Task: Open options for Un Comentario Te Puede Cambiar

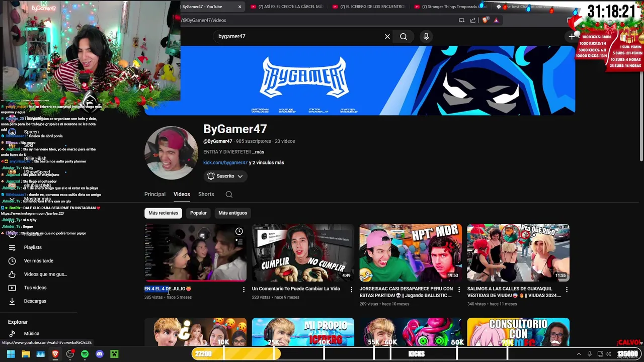Action: tap(351, 290)
